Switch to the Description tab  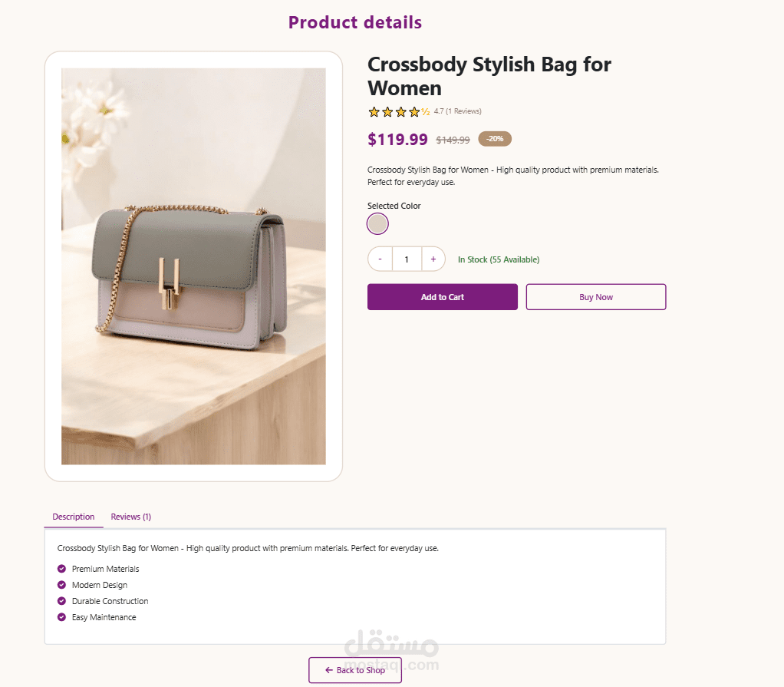coord(74,517)
